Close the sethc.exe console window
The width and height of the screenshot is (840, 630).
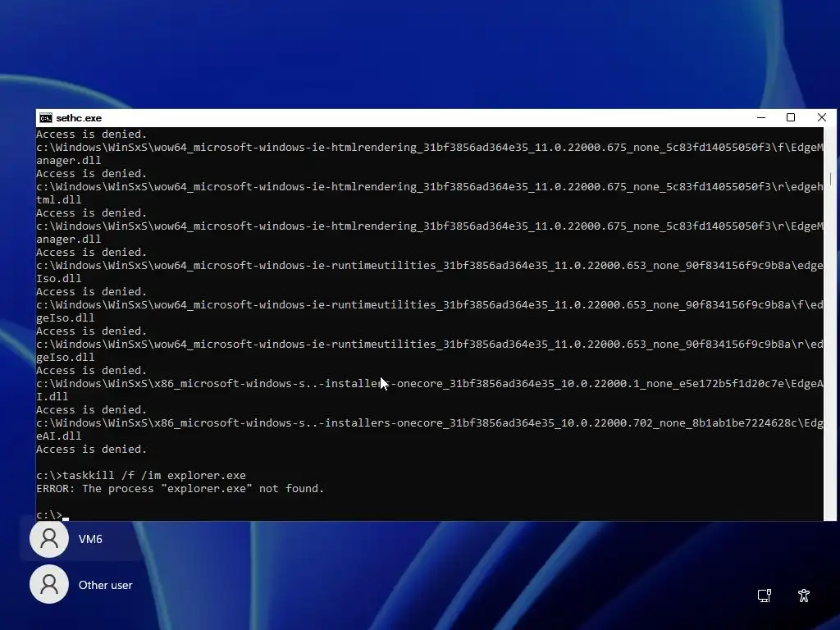click(822, 117)
